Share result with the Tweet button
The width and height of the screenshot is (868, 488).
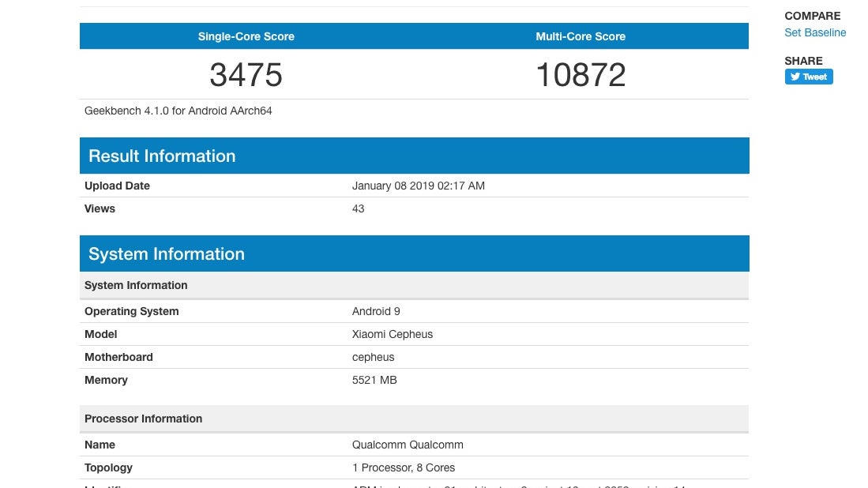pos(809,77)
